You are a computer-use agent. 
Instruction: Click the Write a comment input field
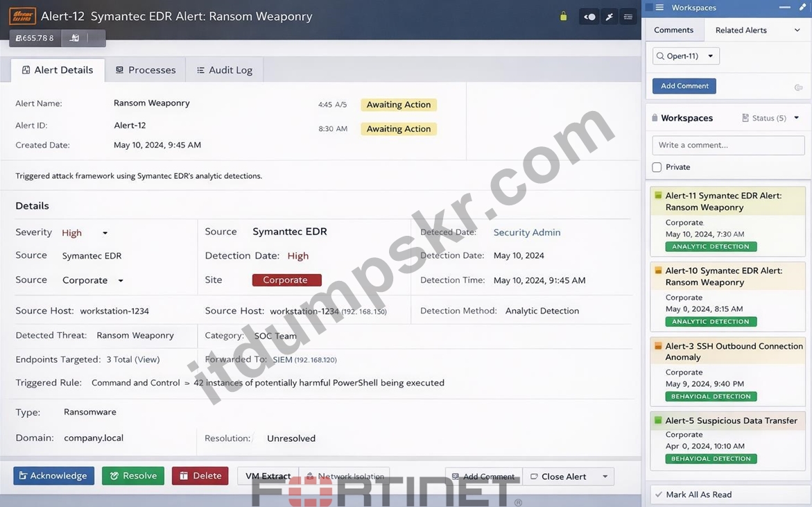click(728, 146)
